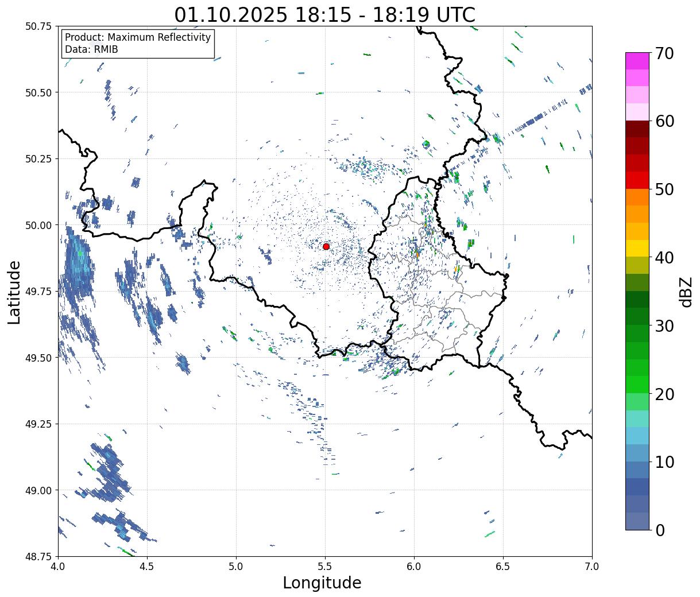
Task: Click the yellow swatch just above 40 dBZ
Action: point(637,248)
